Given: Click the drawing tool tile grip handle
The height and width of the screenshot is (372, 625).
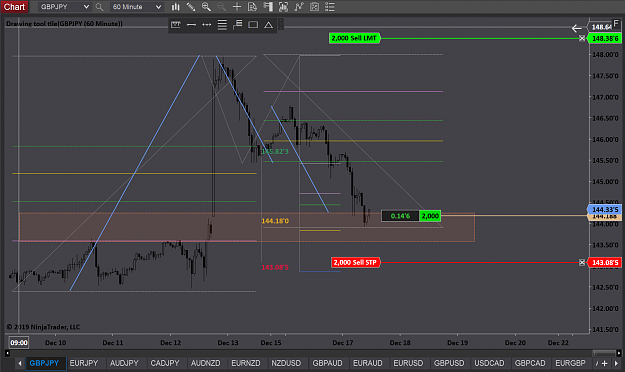Looking at the screenshot, I should click(x=281, y=25).
